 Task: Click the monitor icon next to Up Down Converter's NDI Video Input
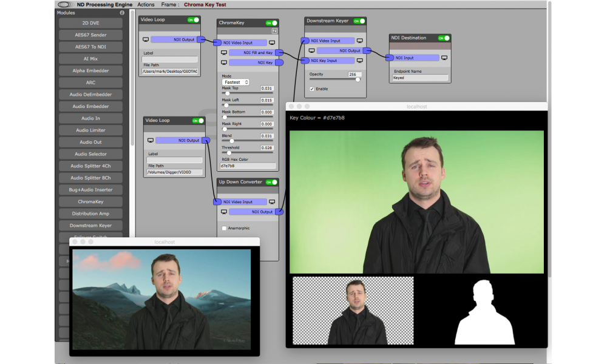click(x=272, y=201)
